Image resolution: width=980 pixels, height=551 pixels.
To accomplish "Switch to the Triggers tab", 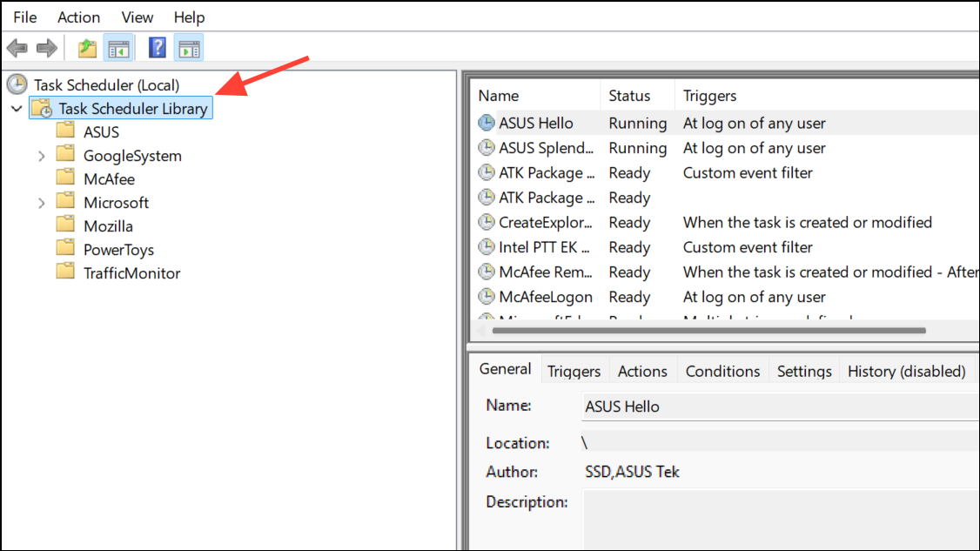I will [574, 372].
